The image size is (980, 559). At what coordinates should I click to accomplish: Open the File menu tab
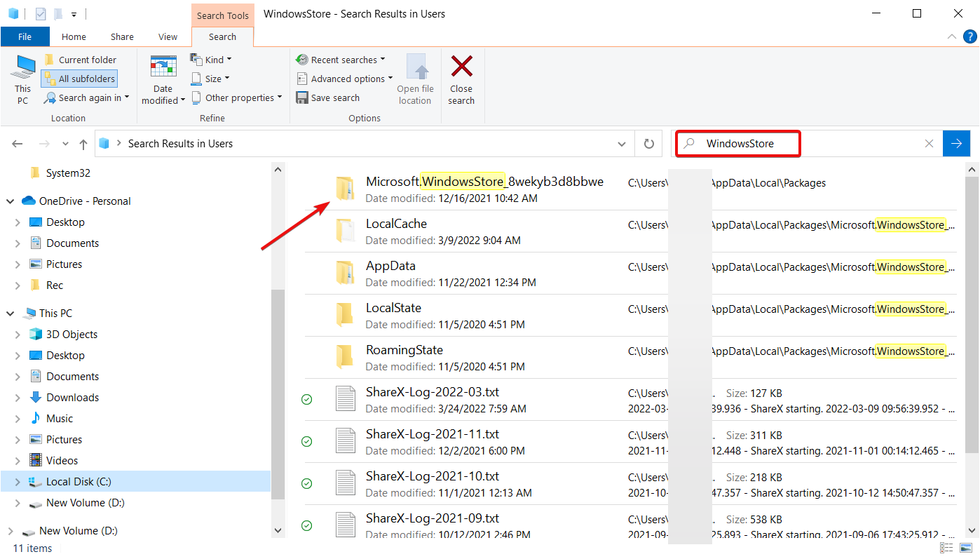25,36
